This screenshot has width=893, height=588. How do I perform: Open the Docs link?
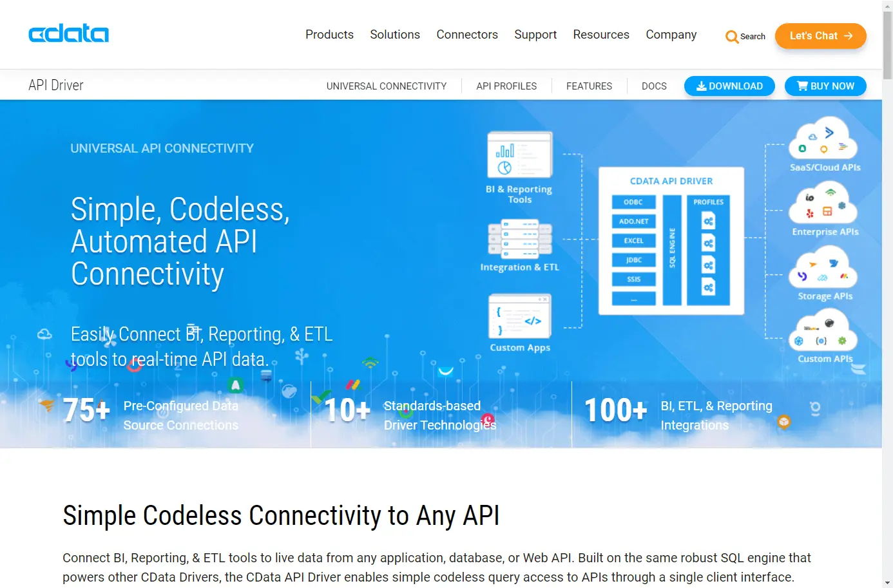click(x=654, y=86)
